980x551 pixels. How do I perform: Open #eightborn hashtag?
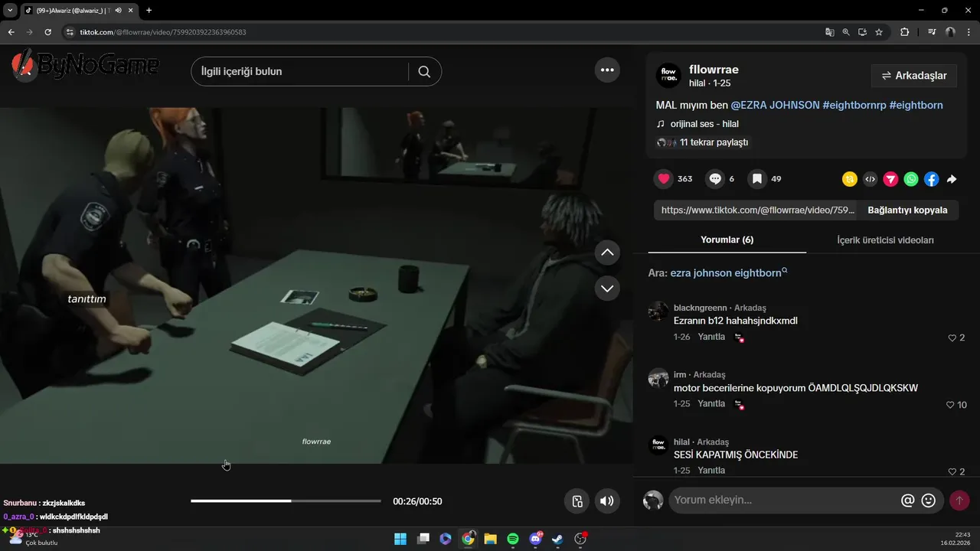(x=916, y=105)
